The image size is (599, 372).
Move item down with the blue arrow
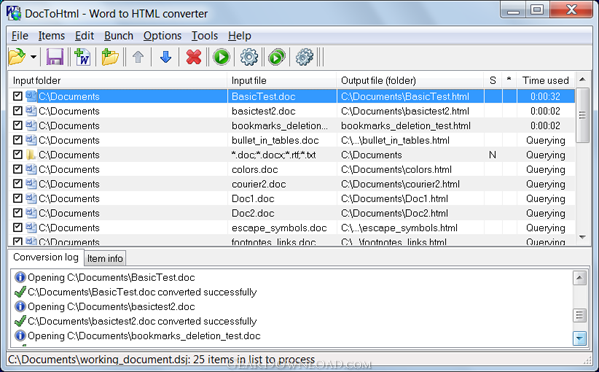pos(165,57)
